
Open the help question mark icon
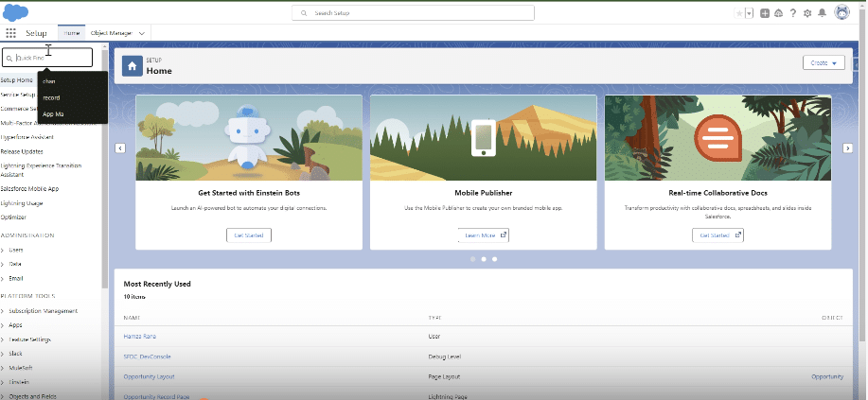792,13
